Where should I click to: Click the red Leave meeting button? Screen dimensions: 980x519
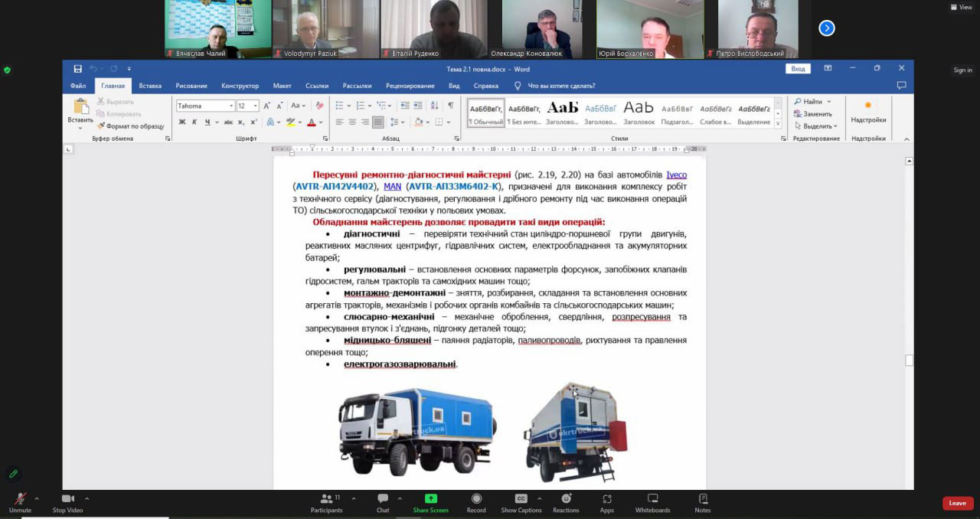click(958, 503)
